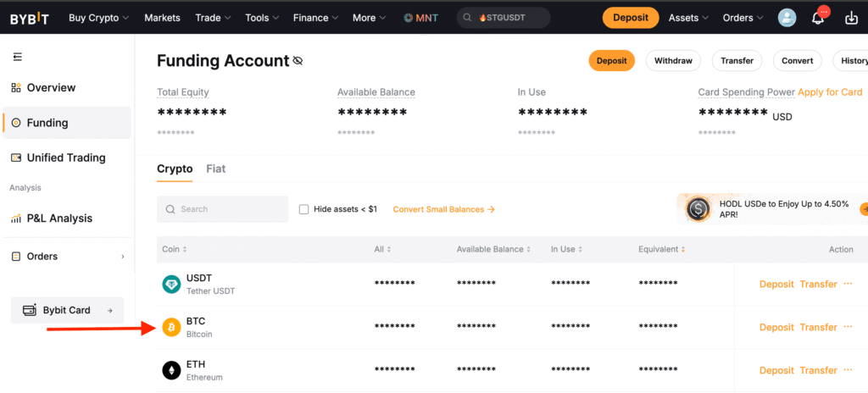868x393 pixels.
Task: Sort by Available Balance column
Action: pos(494,250)
